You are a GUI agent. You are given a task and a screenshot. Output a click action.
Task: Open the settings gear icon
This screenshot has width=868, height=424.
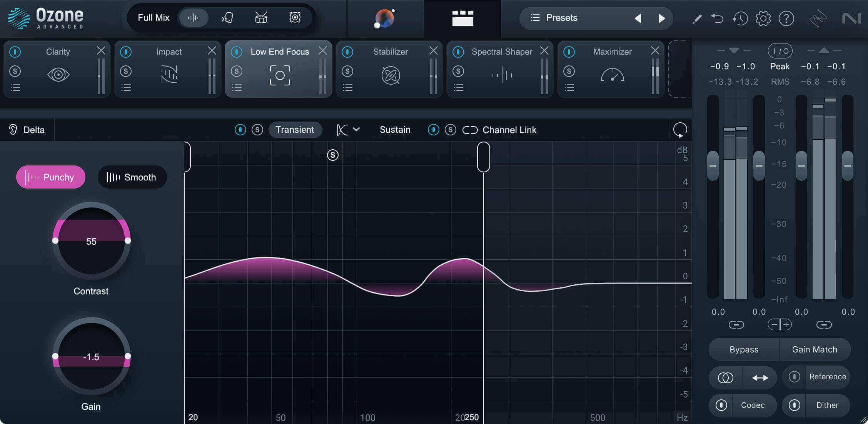coord(763,18)
